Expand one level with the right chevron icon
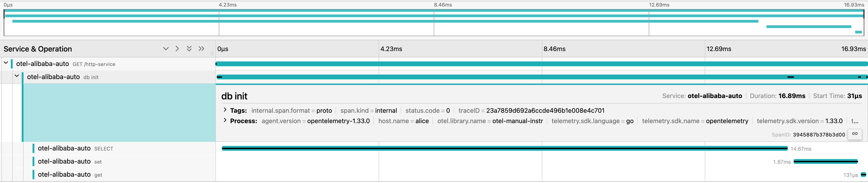The width and height of the screenshot is (868, 183). 177,49
